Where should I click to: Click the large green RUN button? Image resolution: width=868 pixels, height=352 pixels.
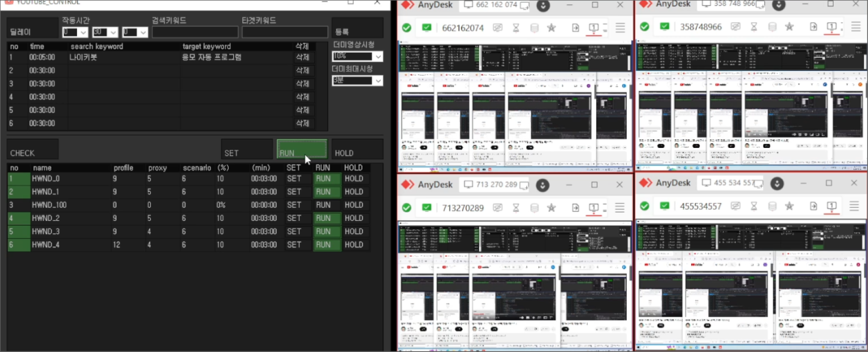(x=302, y=149)
